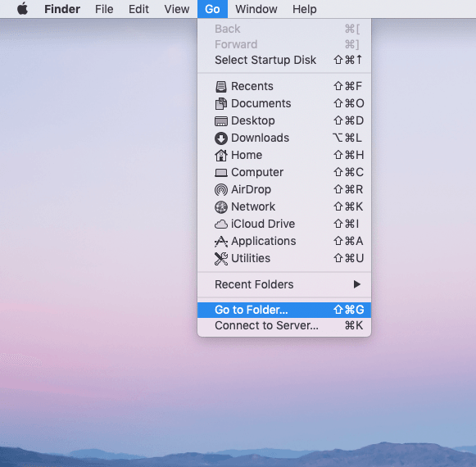The image size is (476, 467).
Task: Click the AirDrop label text
Action: [x=251, y=190]
